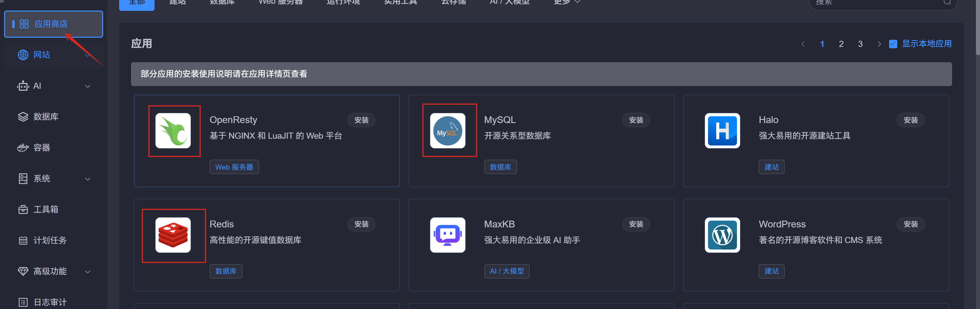Open the 更多 category dropdown
Viewport: 980px width, 309px height.
(x=566, y=2)
